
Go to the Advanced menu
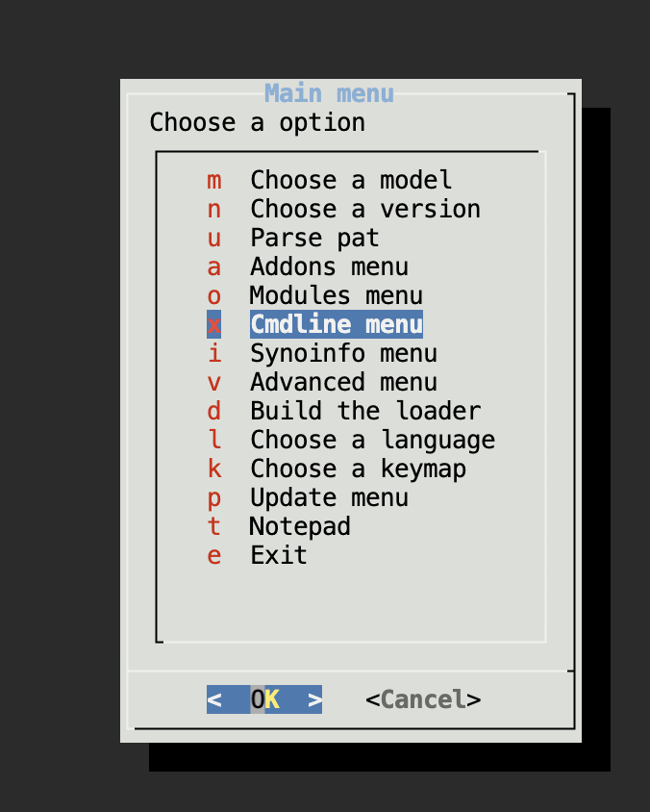click(x=343, y=383)
